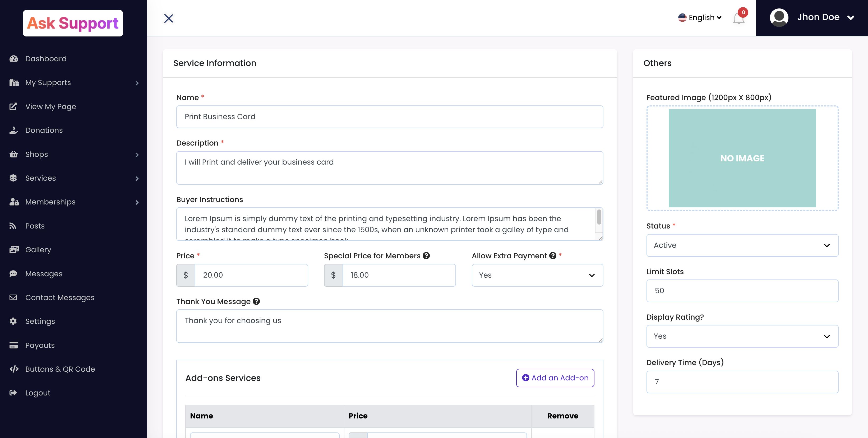Open Donations in the sidebar
Viewport: 868px width, 438px height.
[x=44, y=130]
